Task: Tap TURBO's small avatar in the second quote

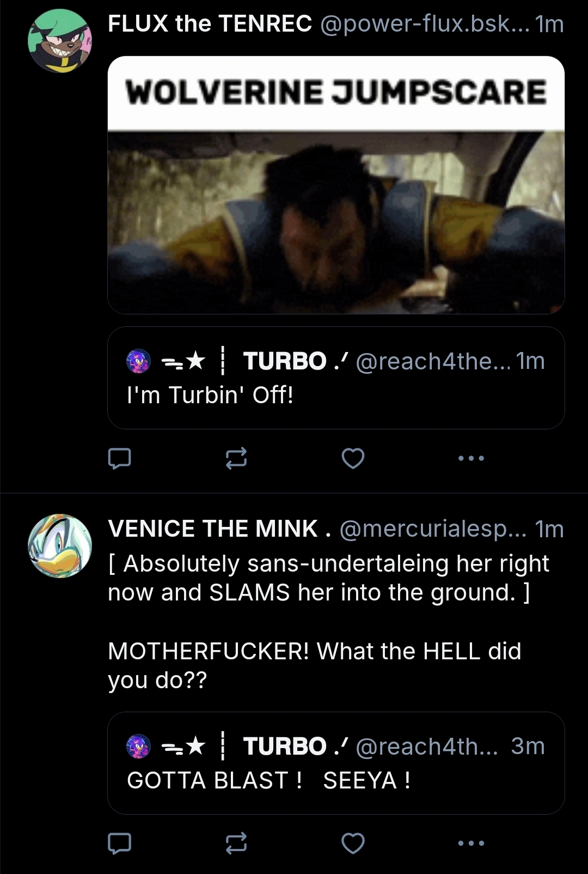Action: [138, 746]
